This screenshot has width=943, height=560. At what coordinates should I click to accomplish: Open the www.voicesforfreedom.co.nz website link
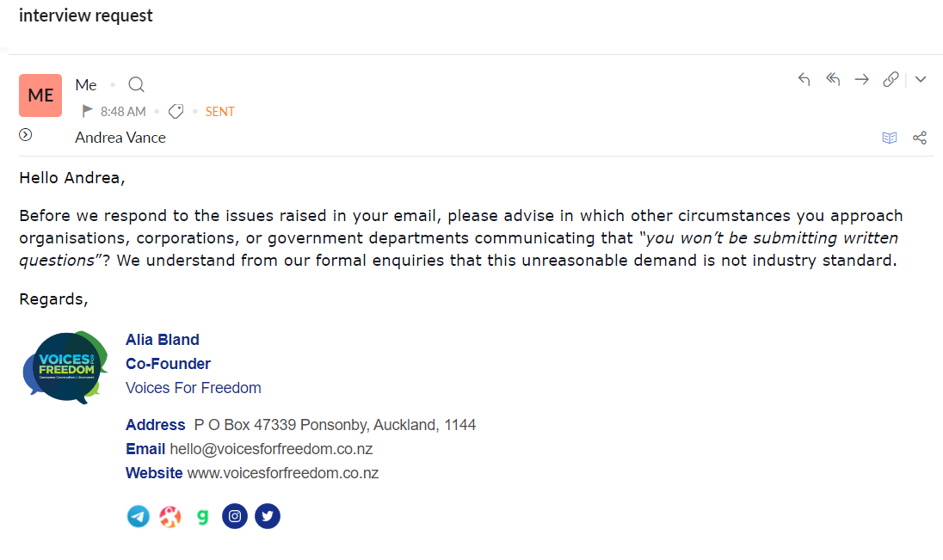[282, 473]
